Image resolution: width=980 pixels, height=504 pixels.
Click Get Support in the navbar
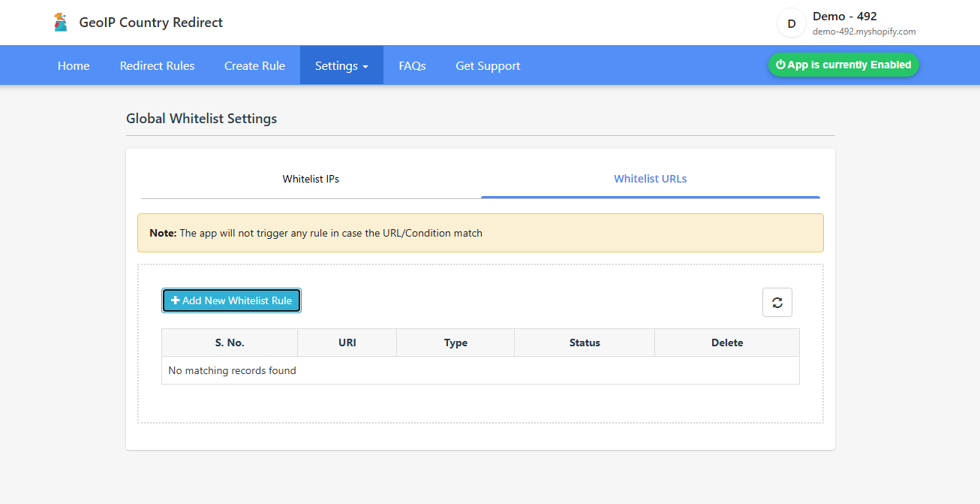pos(488,66)
